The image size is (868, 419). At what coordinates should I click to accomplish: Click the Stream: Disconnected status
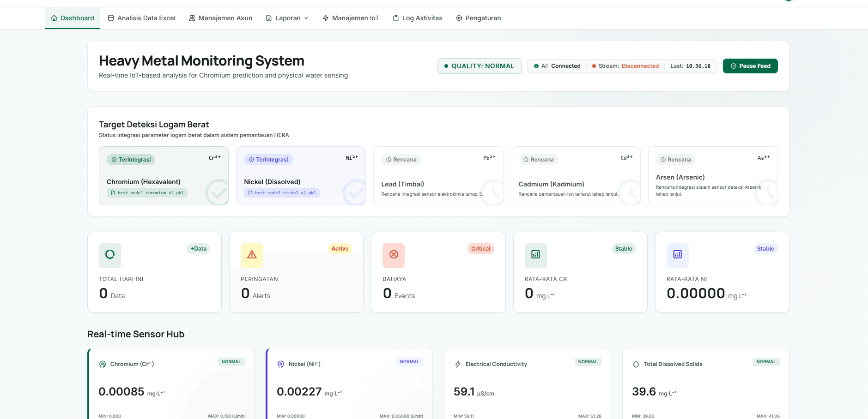click(625, 66)
